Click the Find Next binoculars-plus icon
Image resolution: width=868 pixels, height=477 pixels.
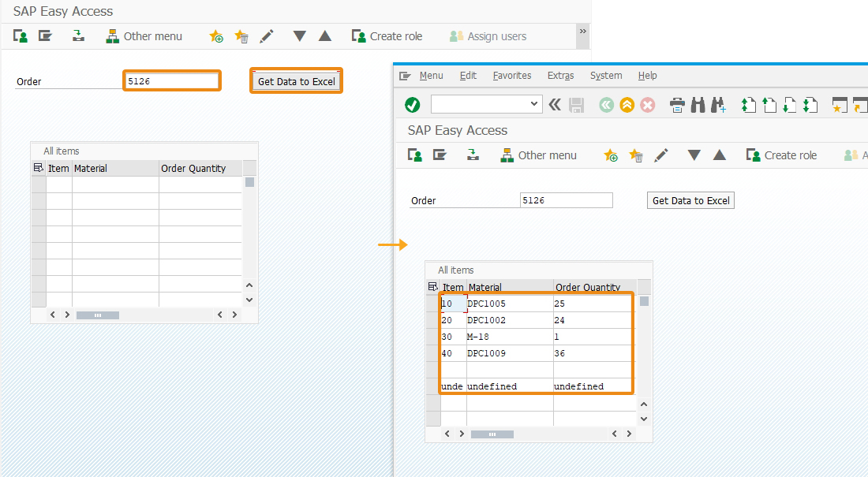click(x=719, y=105)
